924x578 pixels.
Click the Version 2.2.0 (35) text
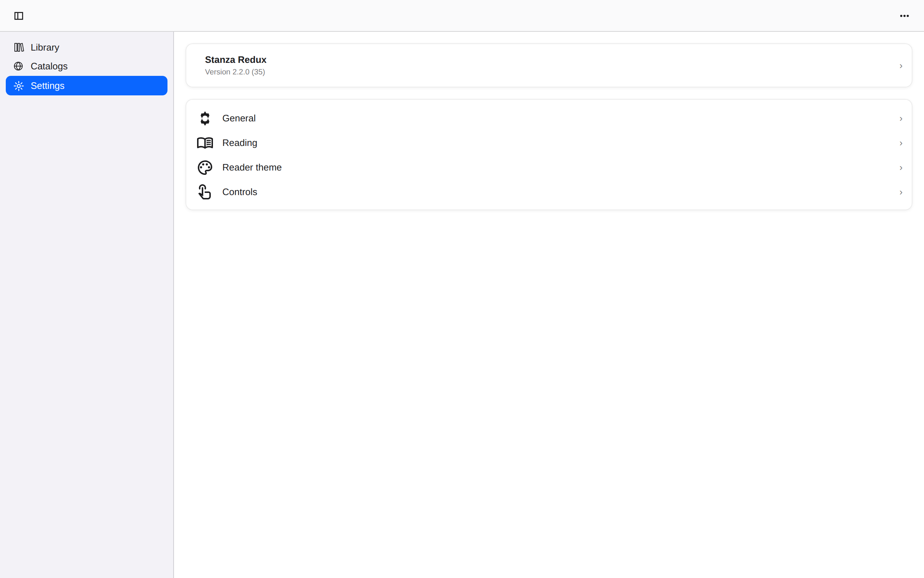point(235,72)
